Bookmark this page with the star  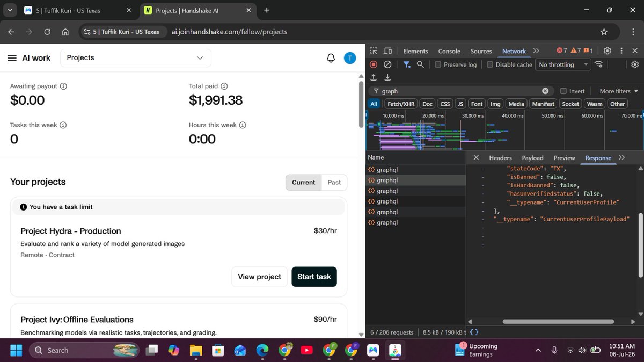pos(604,32)
